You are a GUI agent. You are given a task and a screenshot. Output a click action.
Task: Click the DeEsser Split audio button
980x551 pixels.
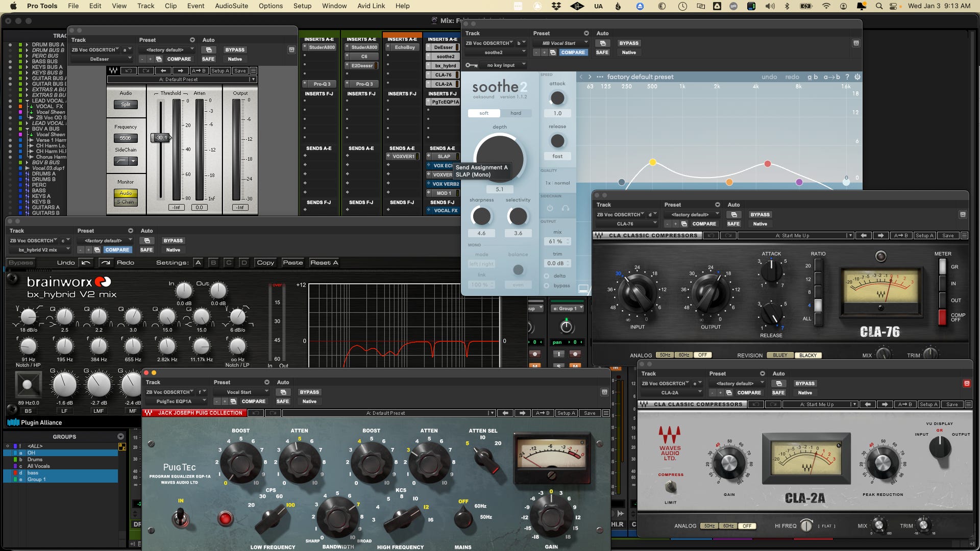click(x=126, y=105)
